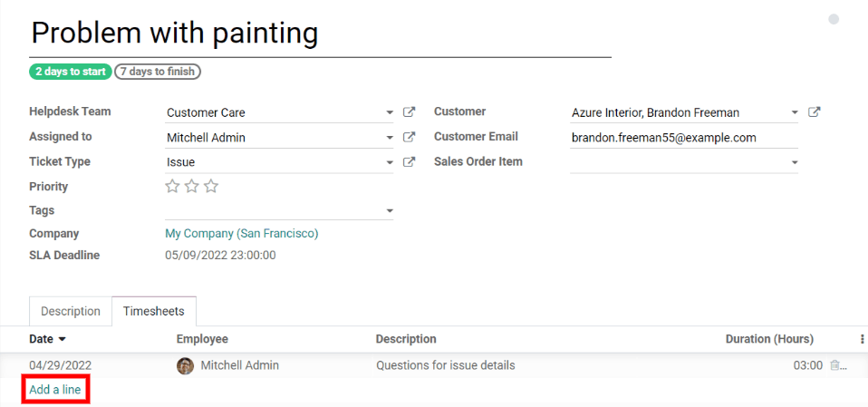This screenshot has width=868, height=407.
Task: Open My Company (San Francisco) link
Action: [x=241, y=233]
